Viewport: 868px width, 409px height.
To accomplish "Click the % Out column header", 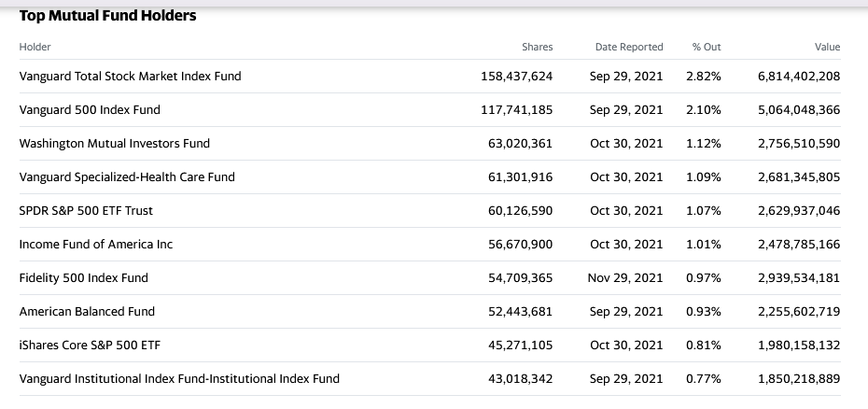I will (707, 47).
